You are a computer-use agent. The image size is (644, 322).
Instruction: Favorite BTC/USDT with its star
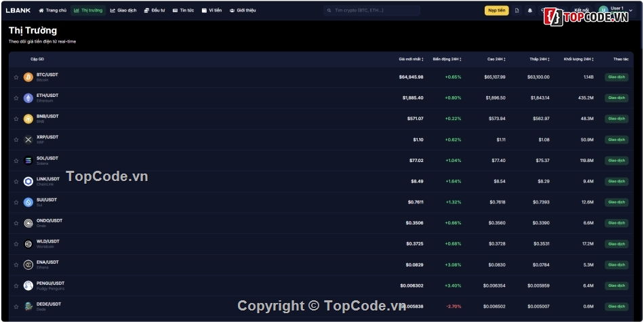click(16, 77)
